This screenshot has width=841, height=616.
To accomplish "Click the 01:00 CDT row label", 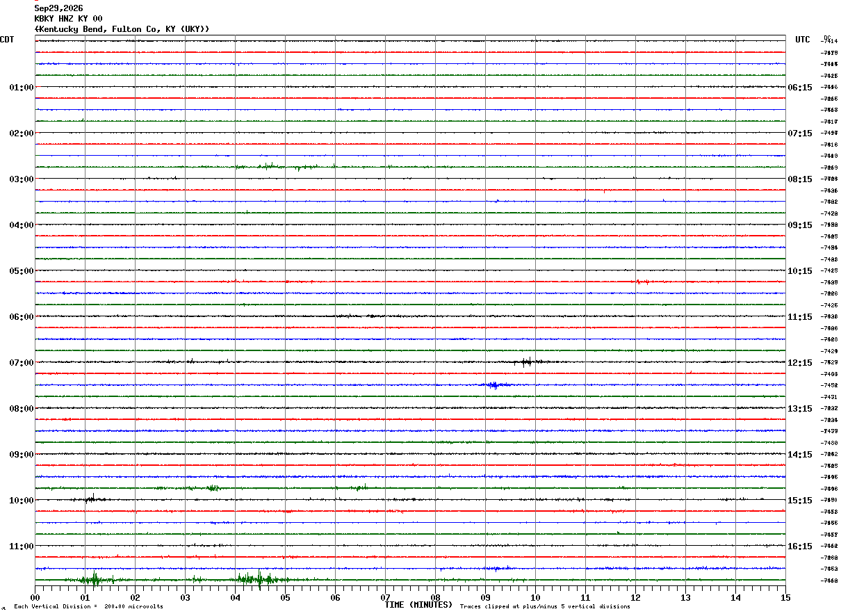I will pos(22,88).
